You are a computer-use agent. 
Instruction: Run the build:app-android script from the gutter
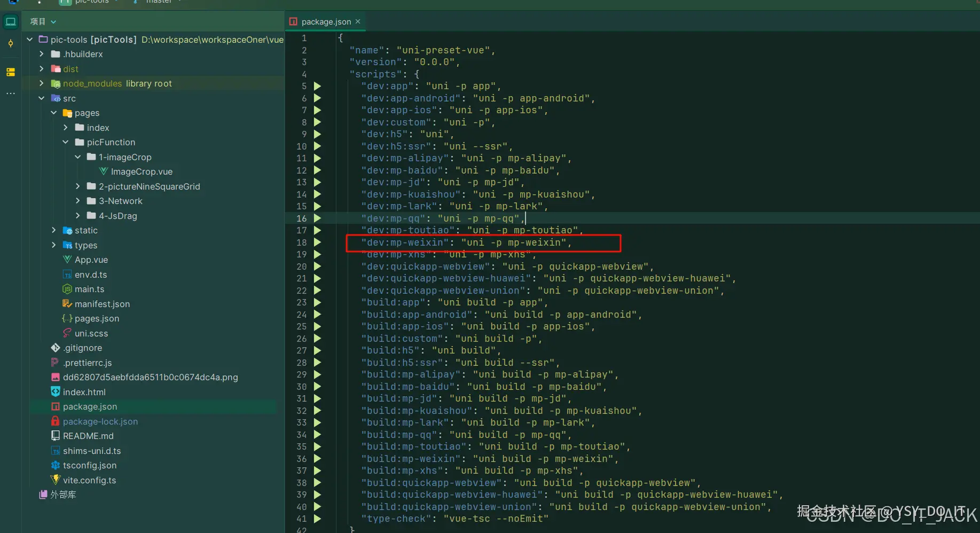(317, 315)
